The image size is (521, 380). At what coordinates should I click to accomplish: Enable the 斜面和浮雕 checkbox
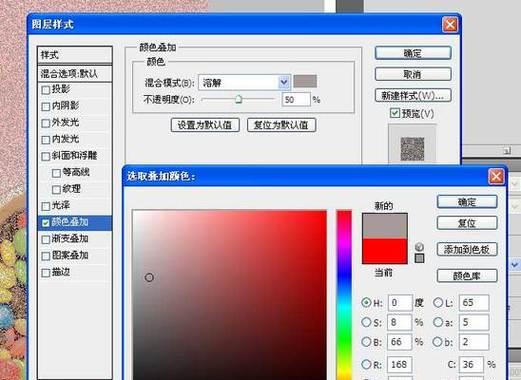[x=46, y=156]
